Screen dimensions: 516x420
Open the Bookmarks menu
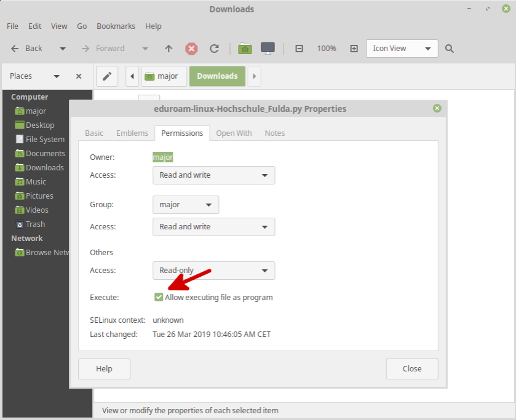[116, 26]
